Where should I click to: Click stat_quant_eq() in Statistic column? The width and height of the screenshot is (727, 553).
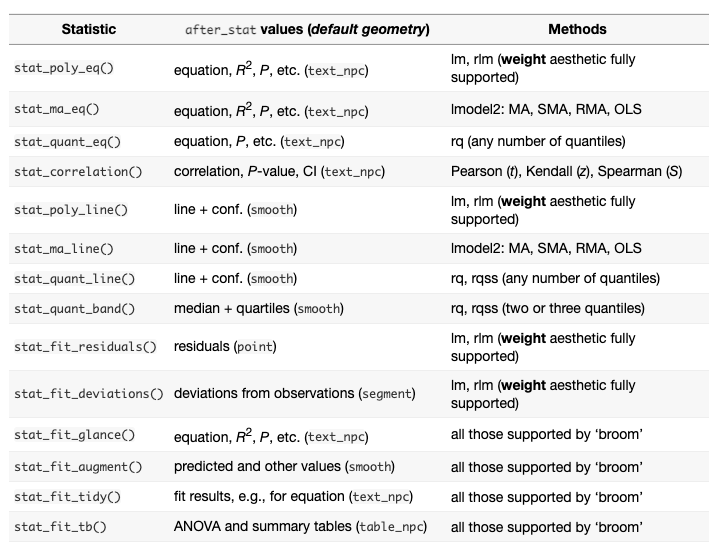coord(67,141)
